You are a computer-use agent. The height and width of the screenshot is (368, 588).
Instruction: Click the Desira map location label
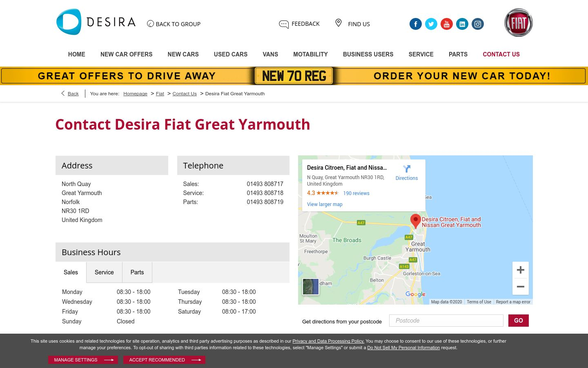[451, 222]
